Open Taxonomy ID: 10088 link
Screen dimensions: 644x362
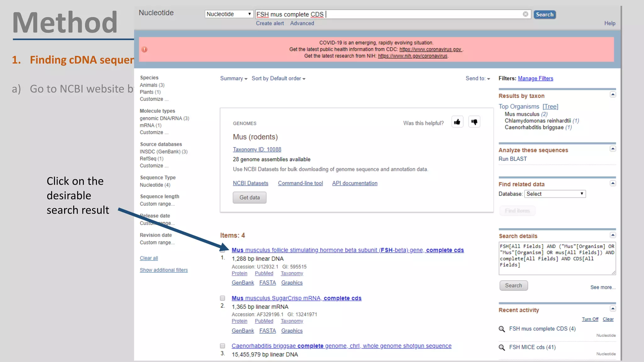point(257,150)
